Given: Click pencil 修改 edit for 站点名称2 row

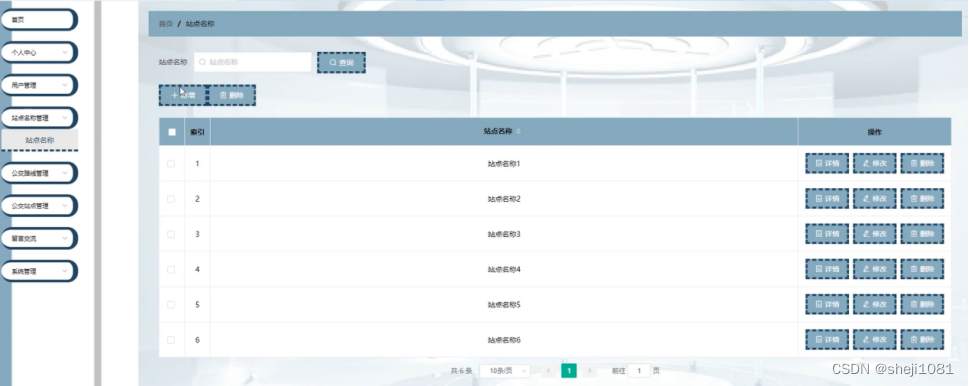Looking at the screenshot, I should pos(874,198).
